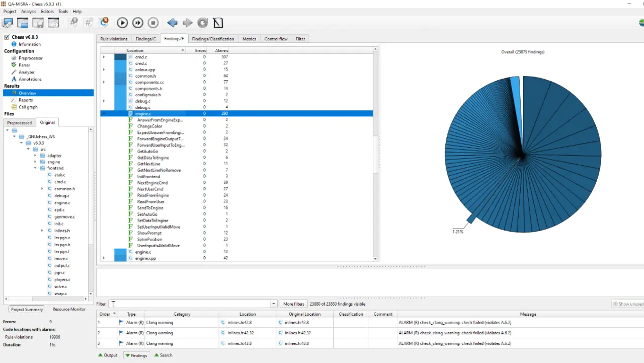Click the More filters button
Viewport: 644px width, 363px height.
tap(293, 304)
